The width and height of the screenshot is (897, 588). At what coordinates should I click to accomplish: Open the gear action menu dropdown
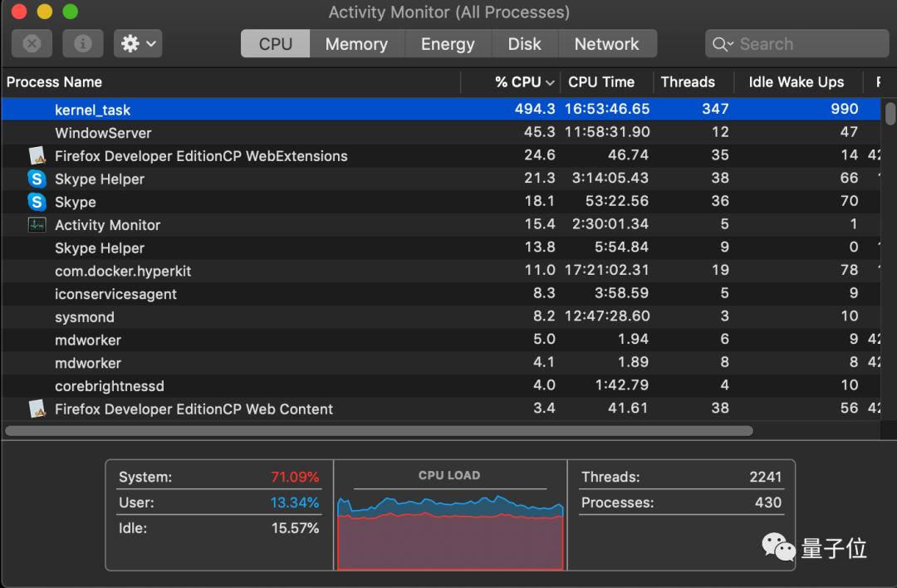[138, 44]
